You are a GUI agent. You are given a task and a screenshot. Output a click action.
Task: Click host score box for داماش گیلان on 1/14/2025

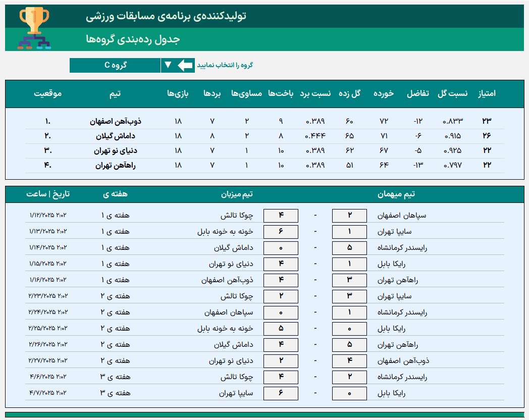point(281,248)
